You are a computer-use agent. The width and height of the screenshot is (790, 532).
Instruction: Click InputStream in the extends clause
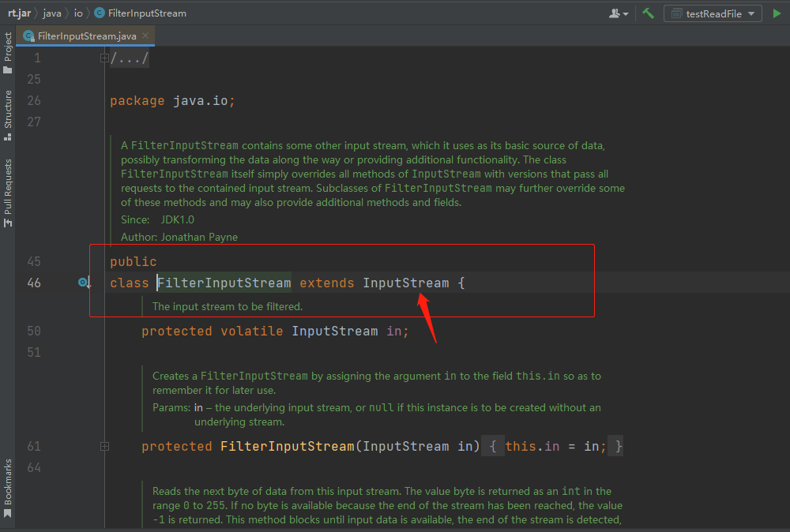pyautogui.click(x=405, y=283)
